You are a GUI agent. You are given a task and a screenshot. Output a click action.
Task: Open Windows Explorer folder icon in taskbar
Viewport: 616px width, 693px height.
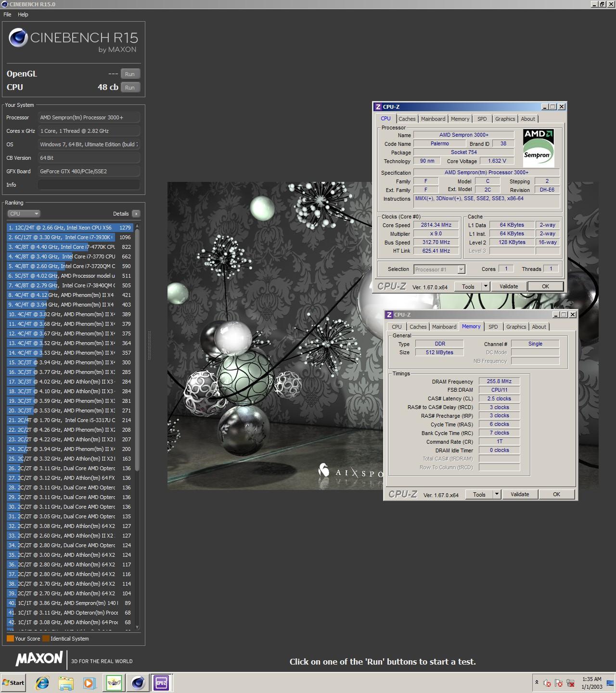click(x=66, y=682)
